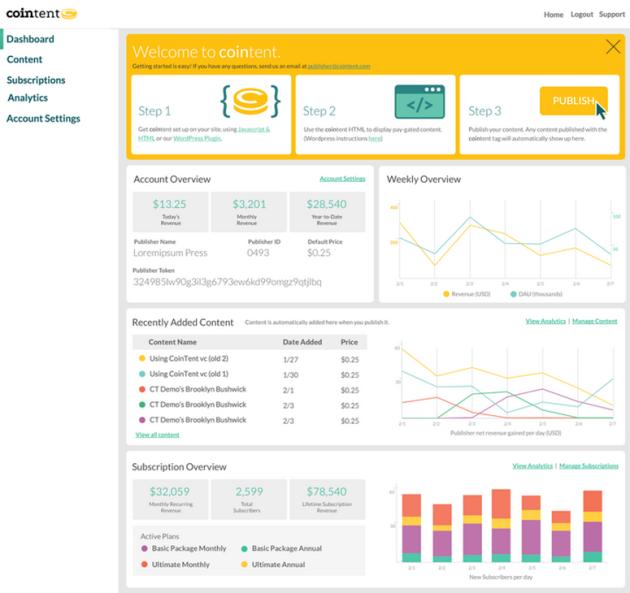This screenshot has width=630, height=593.
Task: Click the $78,540 Lifetime Subscription Revenue tile
Action: point(327,499)
